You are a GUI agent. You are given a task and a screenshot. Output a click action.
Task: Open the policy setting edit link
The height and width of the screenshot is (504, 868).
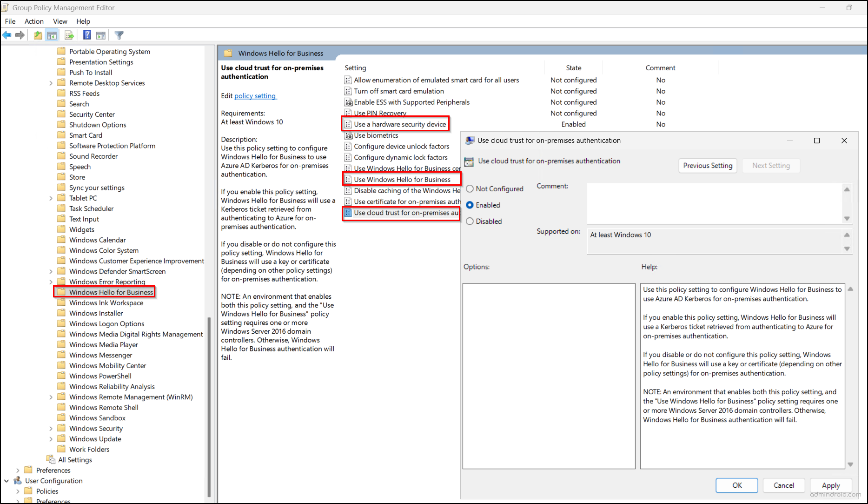(255, 96)
